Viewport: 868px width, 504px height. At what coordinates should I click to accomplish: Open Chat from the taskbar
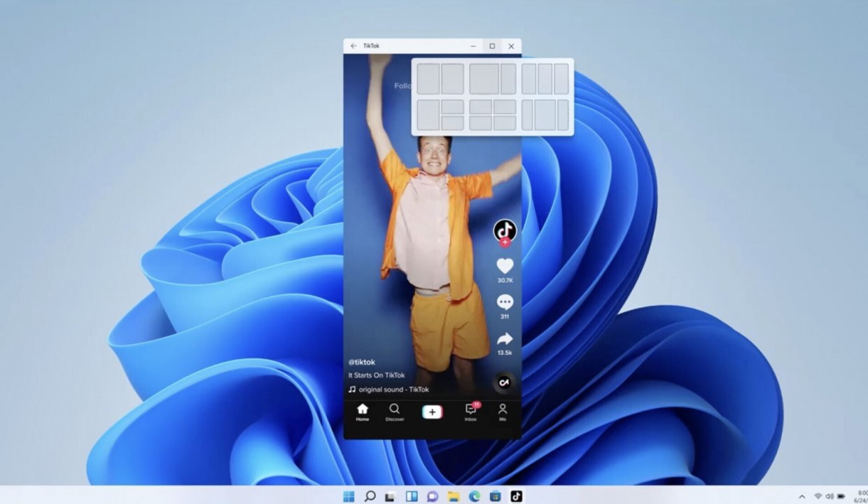[x=433, y=496]
